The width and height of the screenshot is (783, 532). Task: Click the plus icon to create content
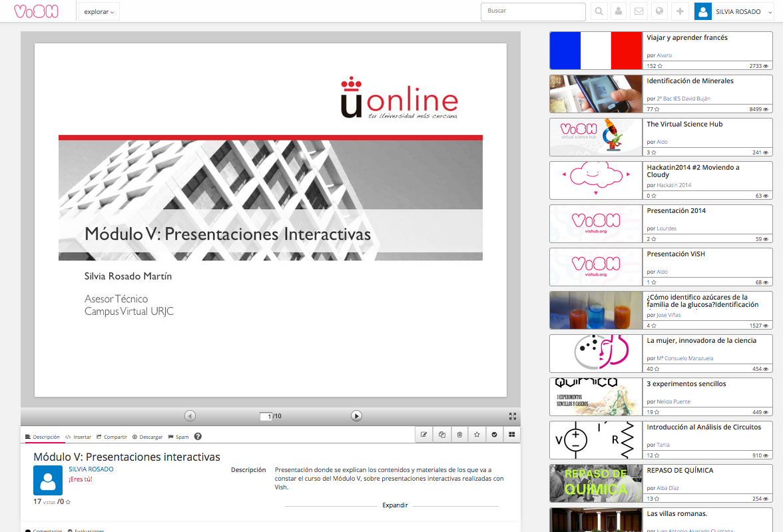pyautogui.click(x=680, y=11)
